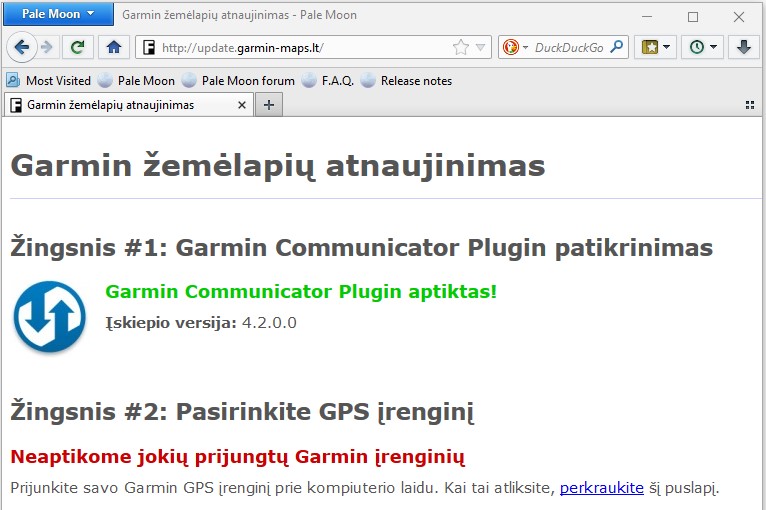Click the Garmin Communicator Plugin logo

49,317
